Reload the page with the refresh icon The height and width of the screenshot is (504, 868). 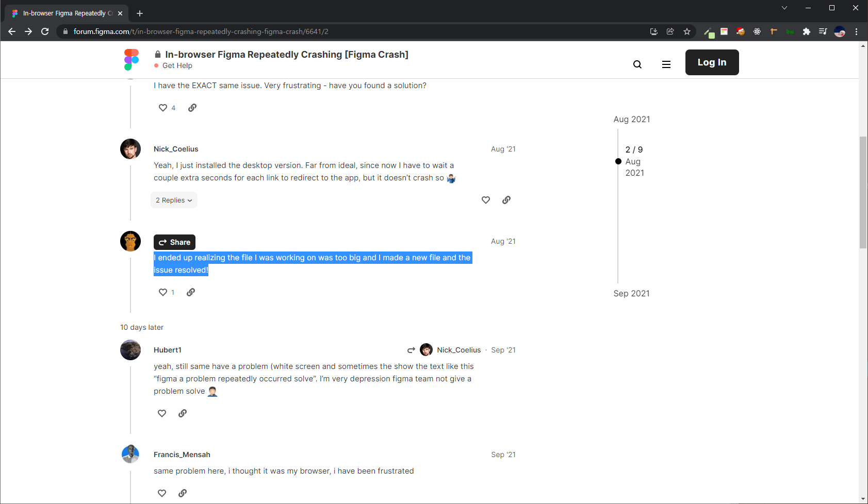tap(45, 31)
